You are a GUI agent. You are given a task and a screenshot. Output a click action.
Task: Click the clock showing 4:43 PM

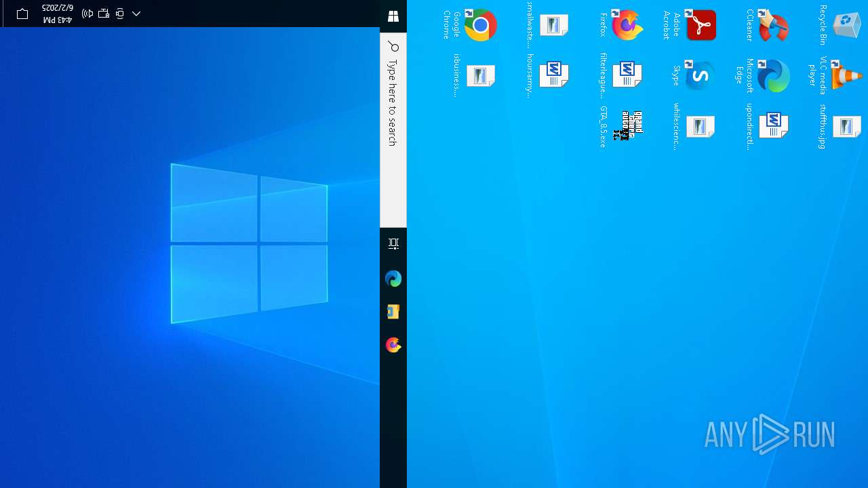pyautogui.click(x=58, y=14)
